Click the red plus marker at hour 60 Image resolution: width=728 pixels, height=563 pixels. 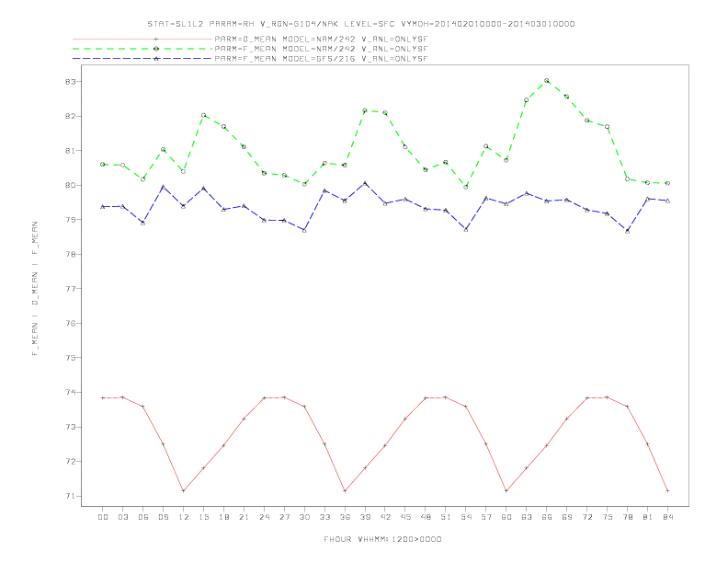click(x=506, y=491)
